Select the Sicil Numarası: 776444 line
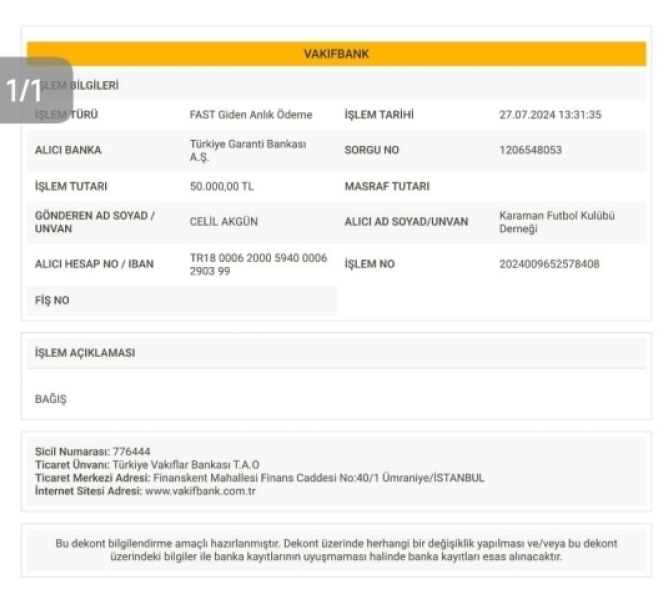 pos(92,451)
